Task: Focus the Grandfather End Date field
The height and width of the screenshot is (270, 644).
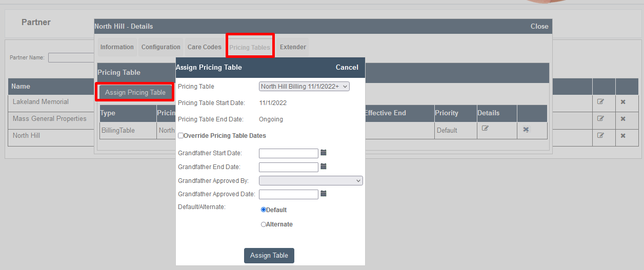Action: click(289, 167)
